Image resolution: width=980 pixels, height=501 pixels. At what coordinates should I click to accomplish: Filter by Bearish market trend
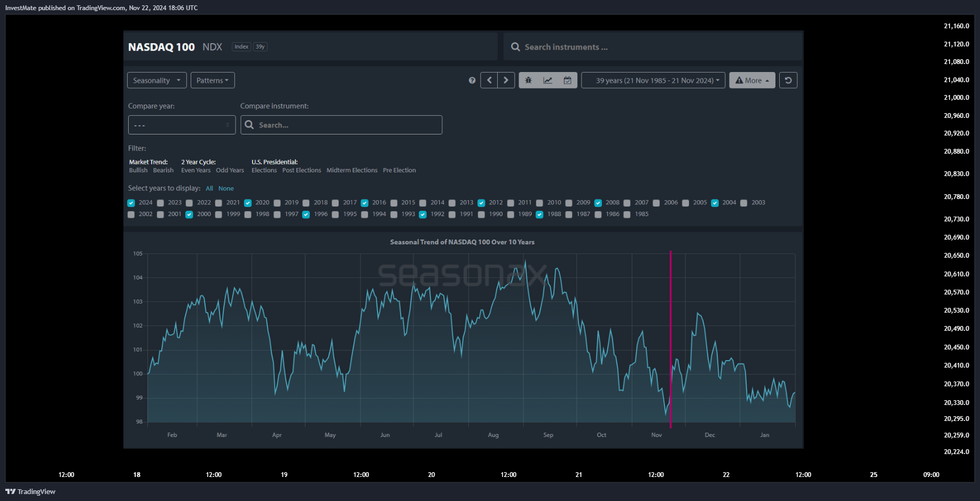coord(163,170)
